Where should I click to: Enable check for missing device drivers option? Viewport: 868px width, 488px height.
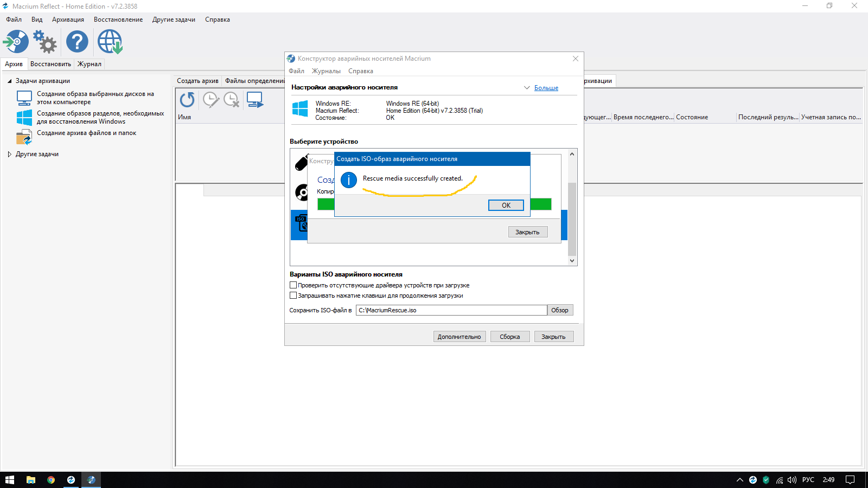tap(293, 285)
